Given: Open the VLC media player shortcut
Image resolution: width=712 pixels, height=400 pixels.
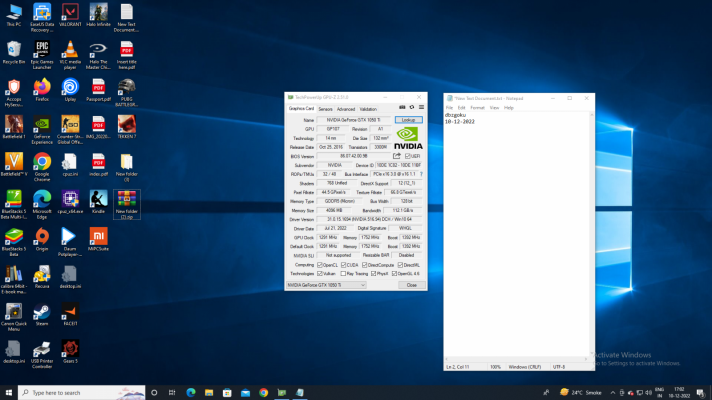Looking at the screenshot, I should (70, 55).
